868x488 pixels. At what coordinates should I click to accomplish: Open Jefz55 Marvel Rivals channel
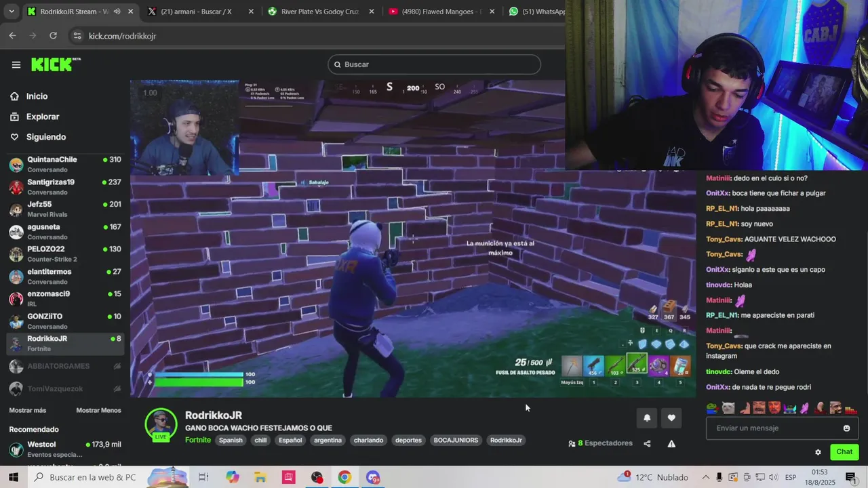(x=65, y=209)
